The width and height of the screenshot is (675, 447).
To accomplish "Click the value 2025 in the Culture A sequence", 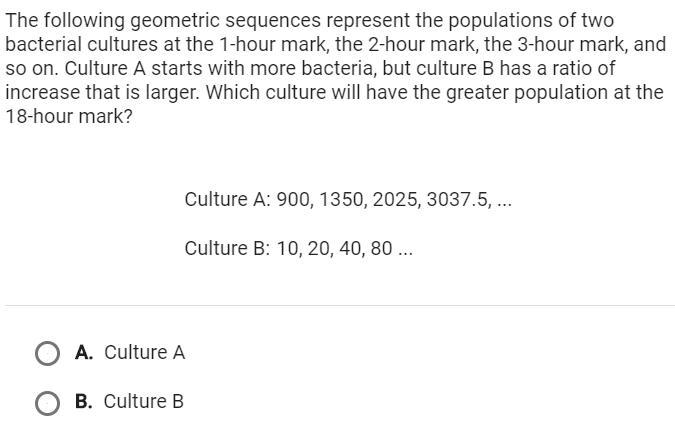I will (394, 200).
